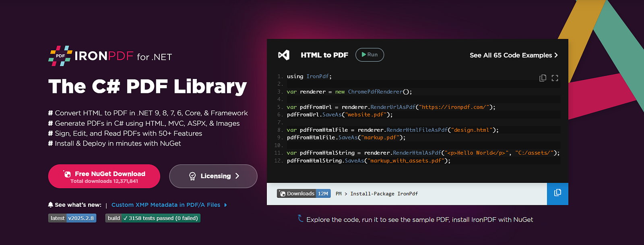
Task: Click Sign, Edit, and Read PDFs line
Action: pos(125,133)
